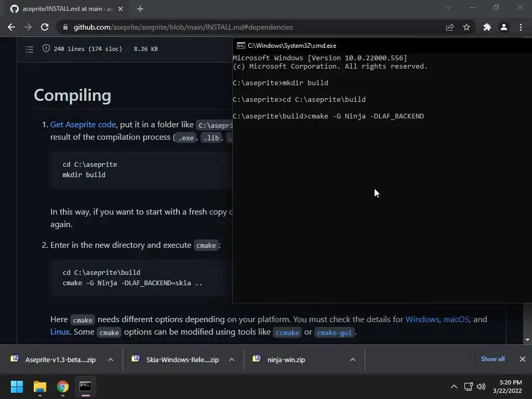
Task: Click the typed cmake command in cmd window
Action: 366,116
